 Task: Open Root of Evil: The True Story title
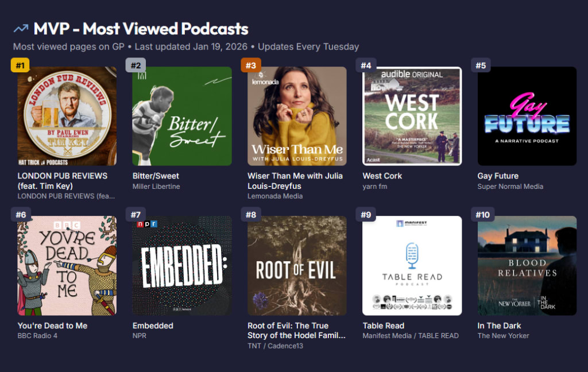click(x=296, y=330)
